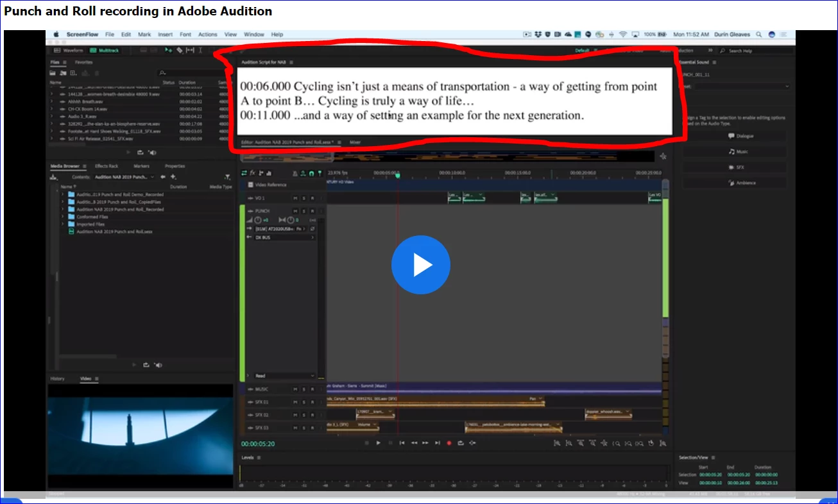This screenshot has width=838, height=504.
Task: Open the Favorites tab
Action: (x=84, y=62)
